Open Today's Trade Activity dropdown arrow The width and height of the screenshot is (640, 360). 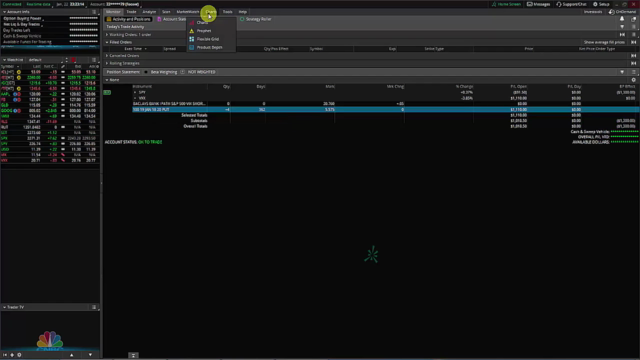click(x=622, y=27)
